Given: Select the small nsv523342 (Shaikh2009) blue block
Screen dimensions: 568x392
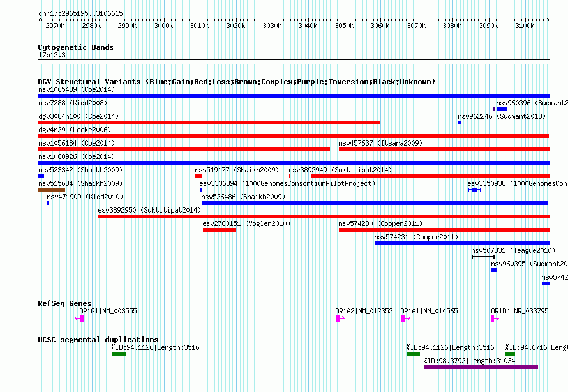Looking at the screenshot, I should [41, 176].
